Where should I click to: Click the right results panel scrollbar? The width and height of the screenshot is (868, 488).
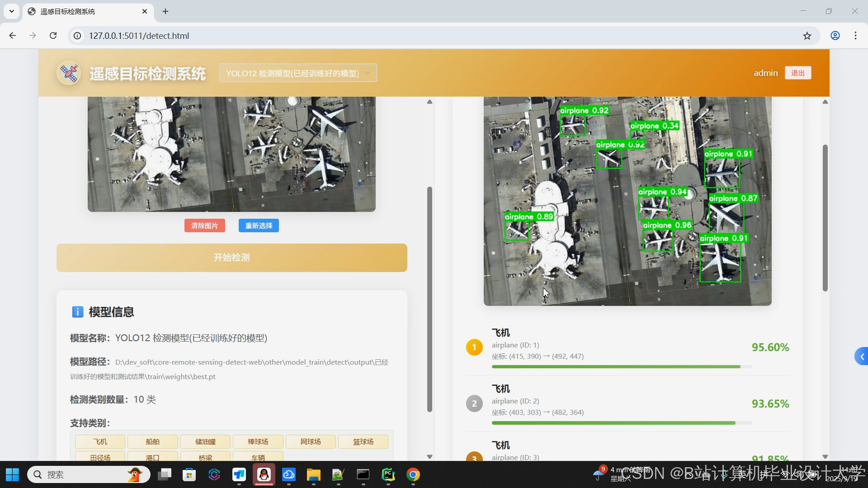click(x=825, y=217)
